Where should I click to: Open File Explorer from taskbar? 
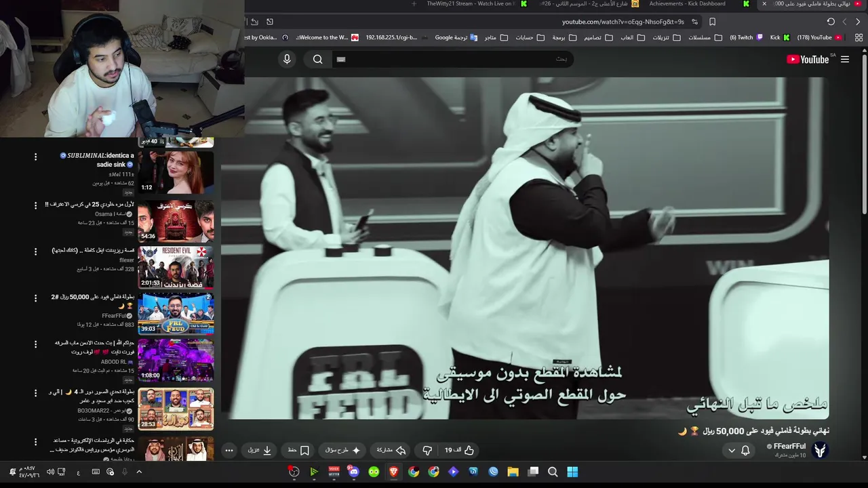[513, 472]
